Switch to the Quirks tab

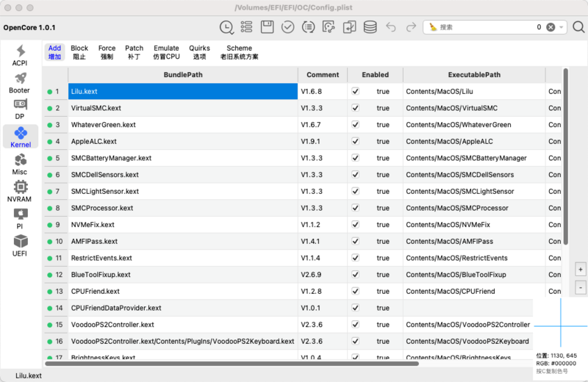pyautogui.click(x=199, y=52)
